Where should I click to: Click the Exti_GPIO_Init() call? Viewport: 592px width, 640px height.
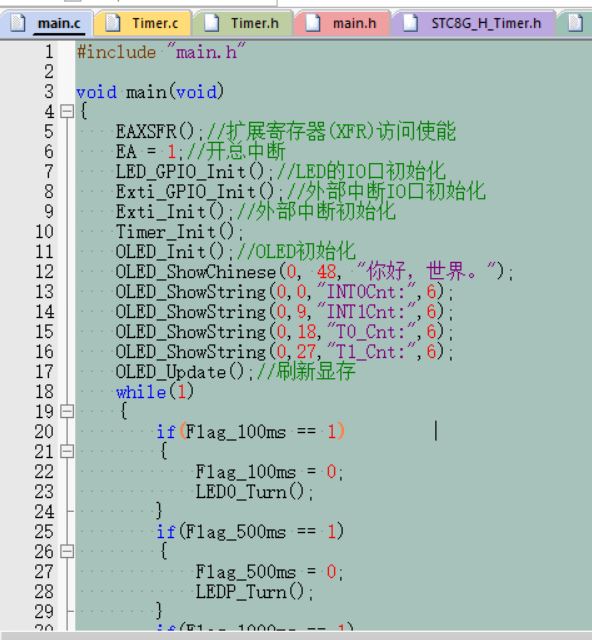pyautogui.click(x=199, y=192)
